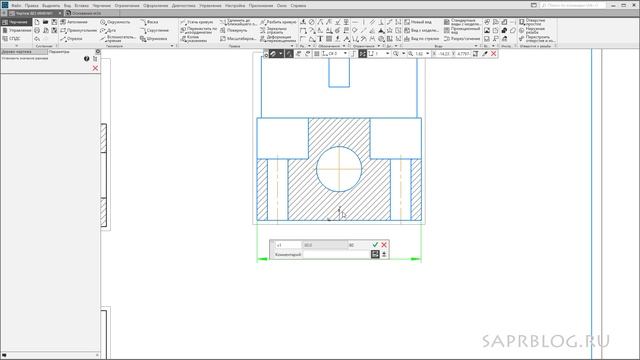Expand the Обозначения group arrow
This screenshot has height=360, width=640.
tap(345, 46)
